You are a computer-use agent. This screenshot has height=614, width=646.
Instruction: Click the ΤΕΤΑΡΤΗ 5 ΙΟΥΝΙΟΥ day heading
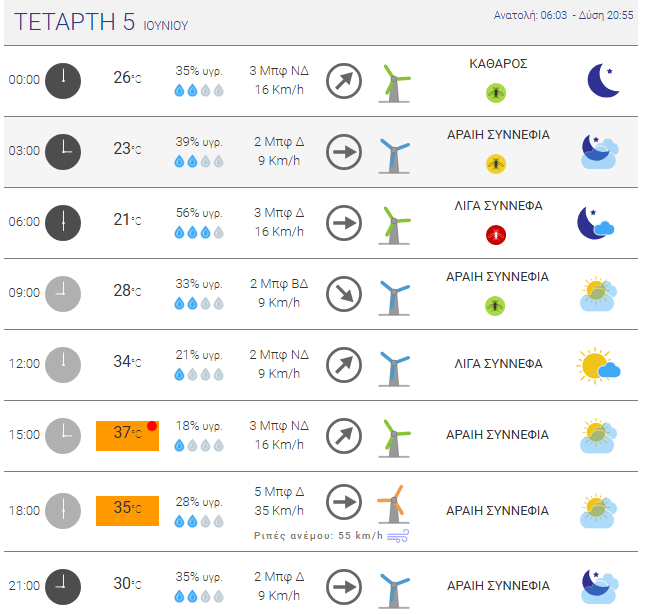click(101, 22)
